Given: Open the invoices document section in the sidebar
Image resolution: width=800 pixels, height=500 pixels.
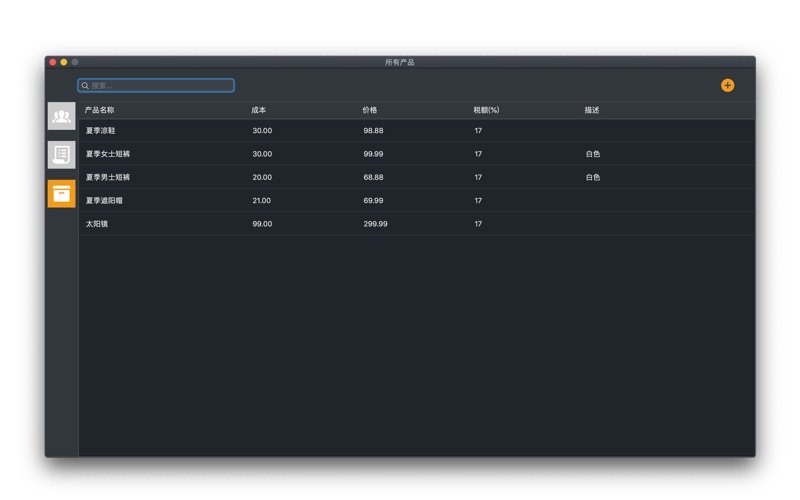Looking at the screenshot, I should (x=61, y=155).
